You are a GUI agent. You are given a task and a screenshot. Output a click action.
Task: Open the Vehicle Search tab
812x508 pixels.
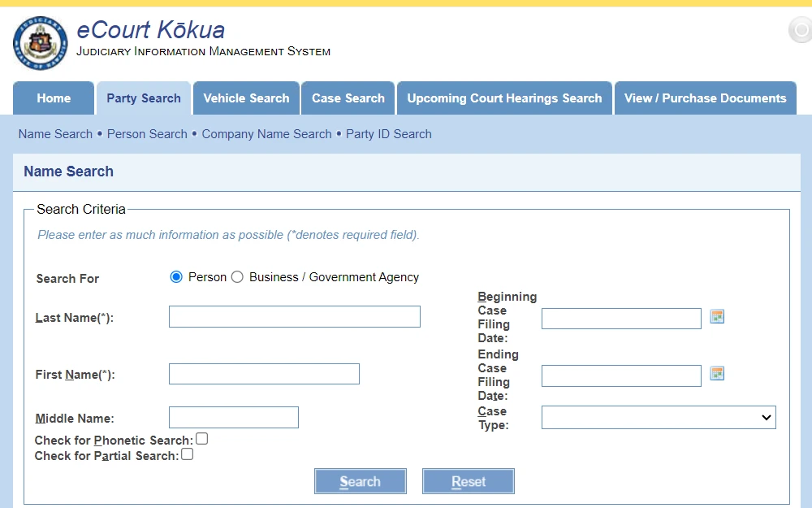click(246, 98)
